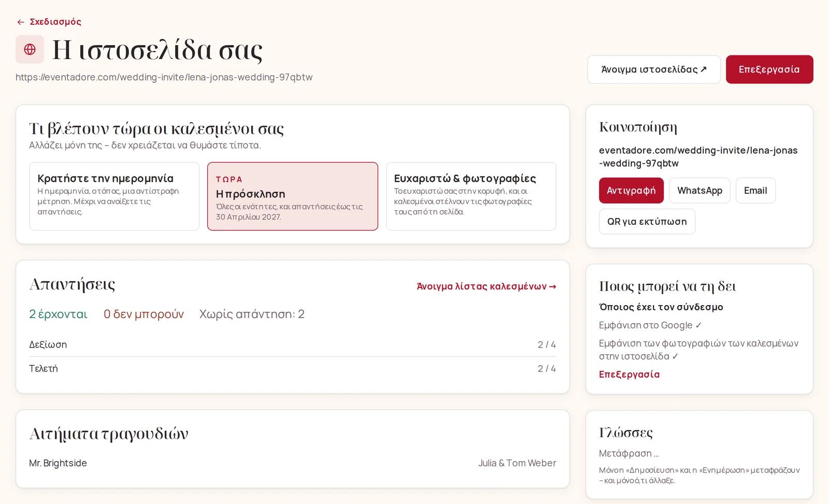Click the Χωρίς απάντηση: 2 count

(252, 314)
